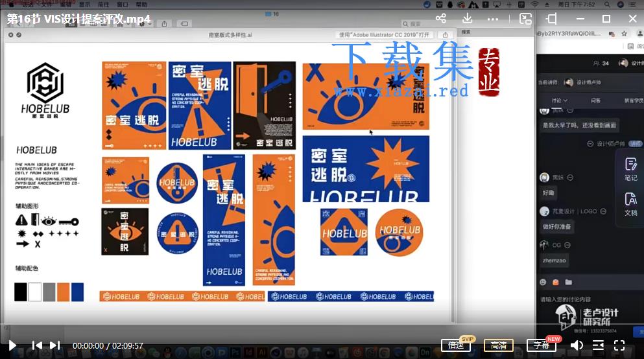Open Illustrator from the macOS dock
Image resolution: width=644 pixels, height=359 pixels.
point(263,352)
